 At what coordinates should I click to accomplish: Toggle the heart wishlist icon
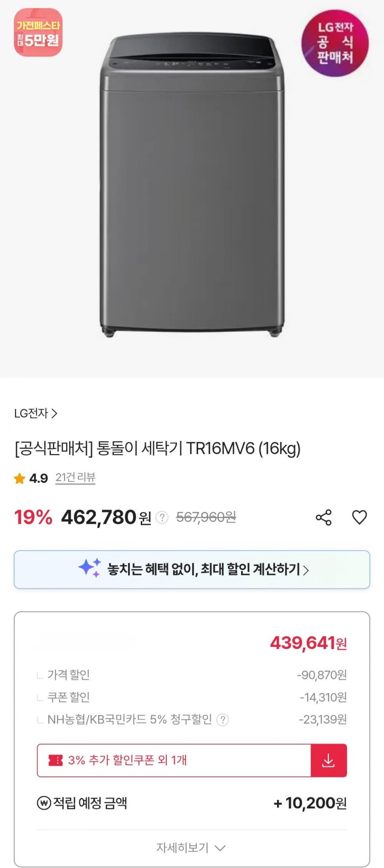point(359,517)
